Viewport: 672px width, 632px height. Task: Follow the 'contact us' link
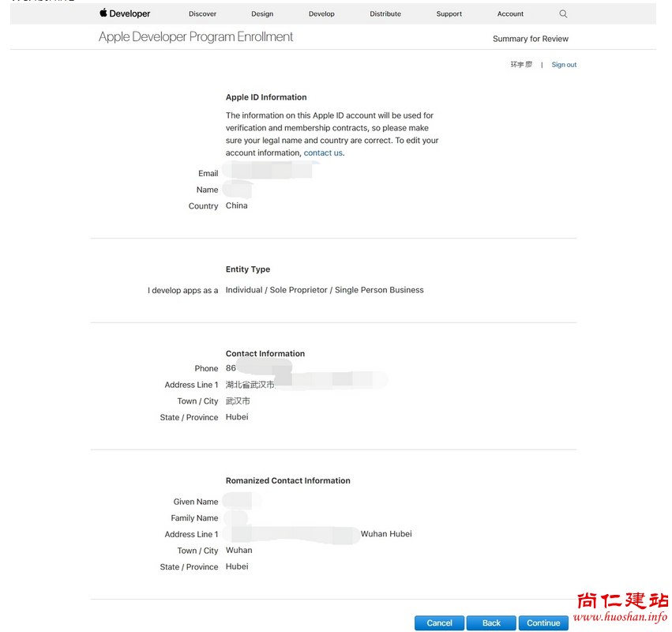click(x=323, y=153)
